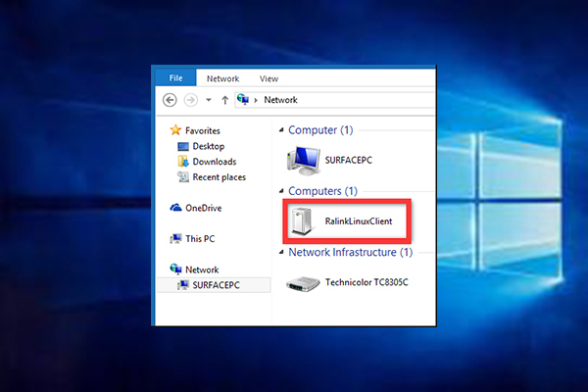
Task: Open OneDrive in navigation pane
Action: (x=203, y=208)
